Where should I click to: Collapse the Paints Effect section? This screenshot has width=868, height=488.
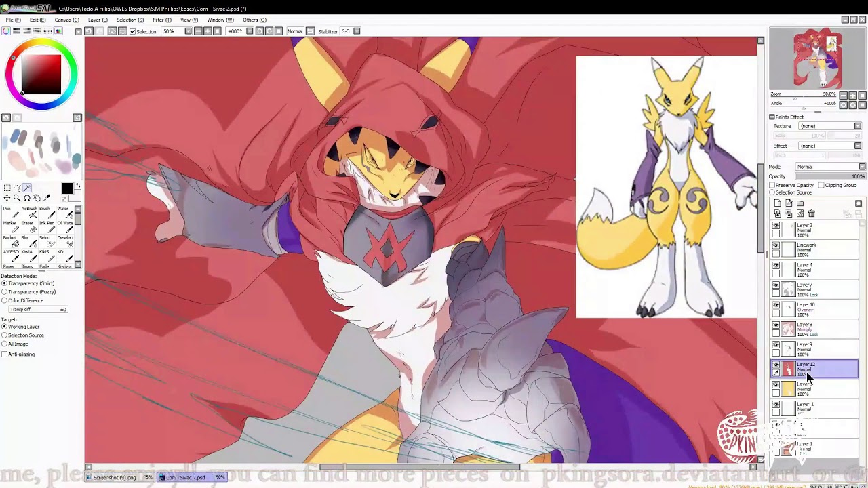point(772,117)
